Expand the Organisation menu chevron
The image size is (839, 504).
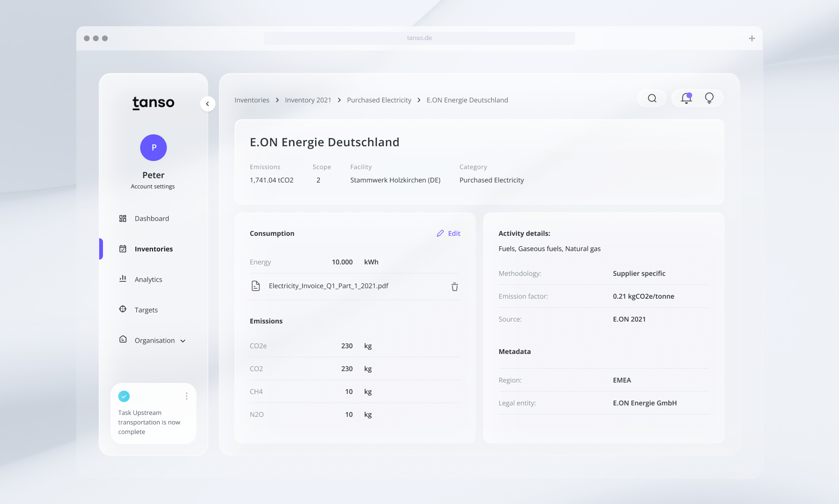point(183,341)
